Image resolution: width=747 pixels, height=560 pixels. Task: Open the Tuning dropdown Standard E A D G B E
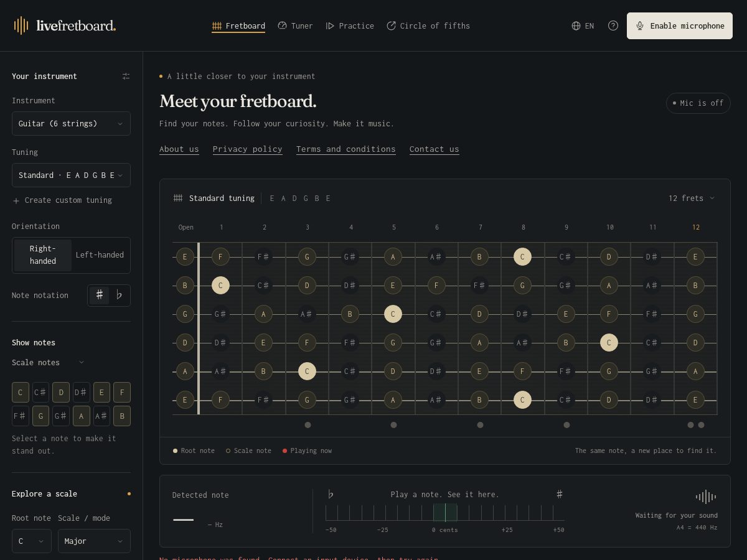71,175
